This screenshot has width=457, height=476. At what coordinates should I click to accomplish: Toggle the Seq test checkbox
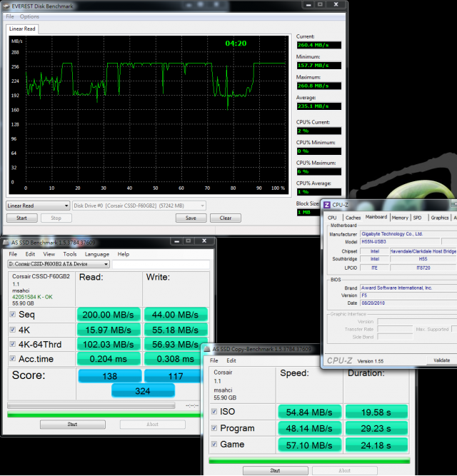[x=12, y=314]
